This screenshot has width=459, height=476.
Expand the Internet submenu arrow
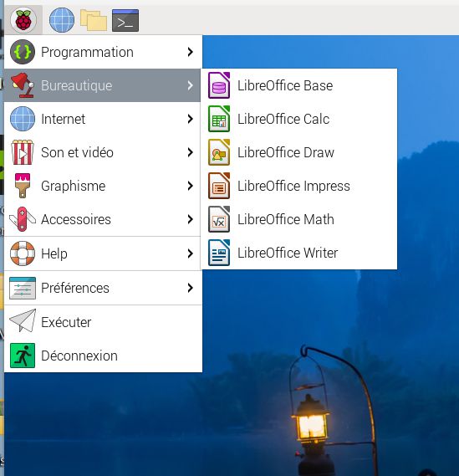191,119
